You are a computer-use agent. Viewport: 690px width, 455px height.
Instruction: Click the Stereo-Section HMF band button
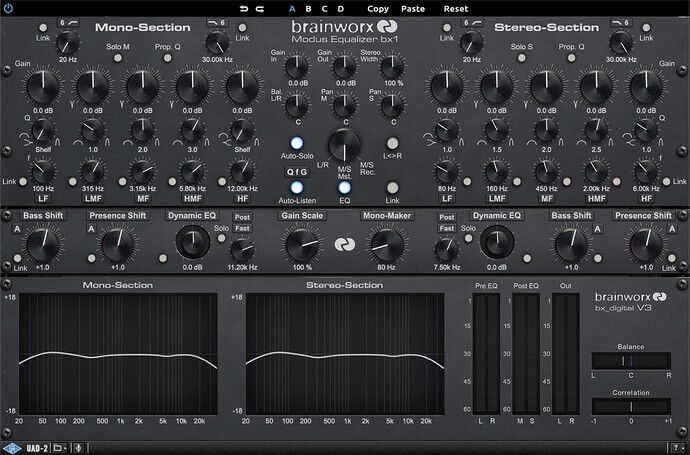coord(597,198)
